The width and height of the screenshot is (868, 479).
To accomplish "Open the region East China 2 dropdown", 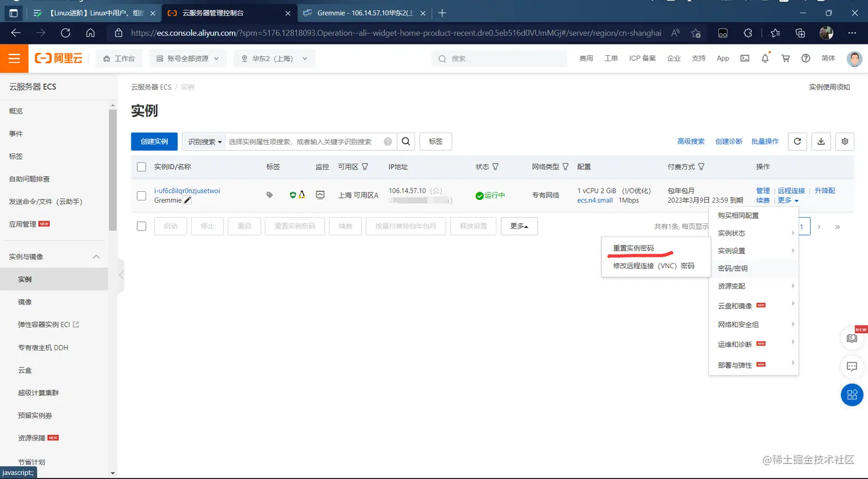I will coord(274,59).
